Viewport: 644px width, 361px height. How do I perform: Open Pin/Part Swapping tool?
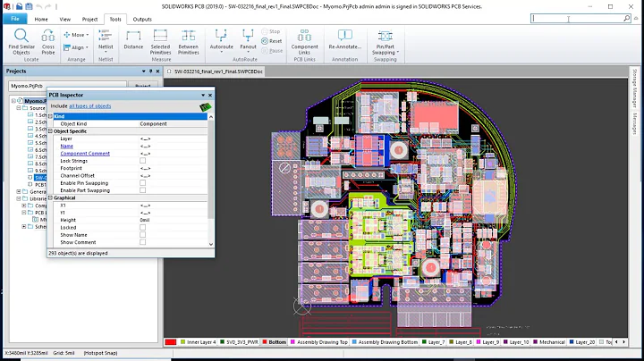coord(385,41)
